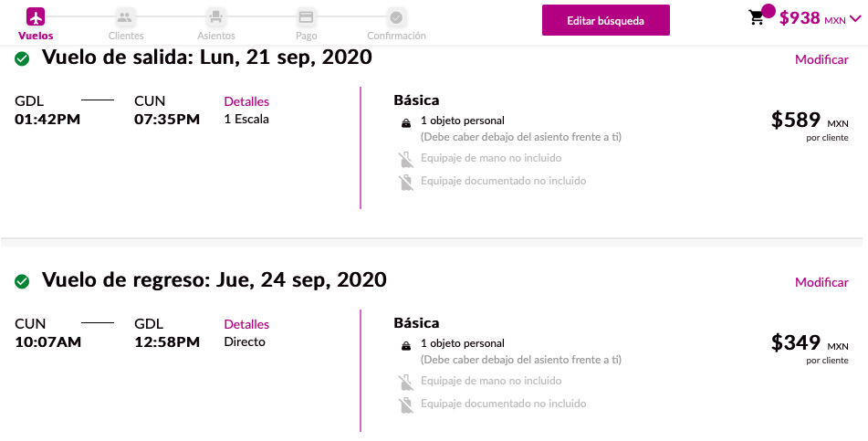Click Modificar for the departure flight
Screen dimensions: 868x441
pos(821,59)
